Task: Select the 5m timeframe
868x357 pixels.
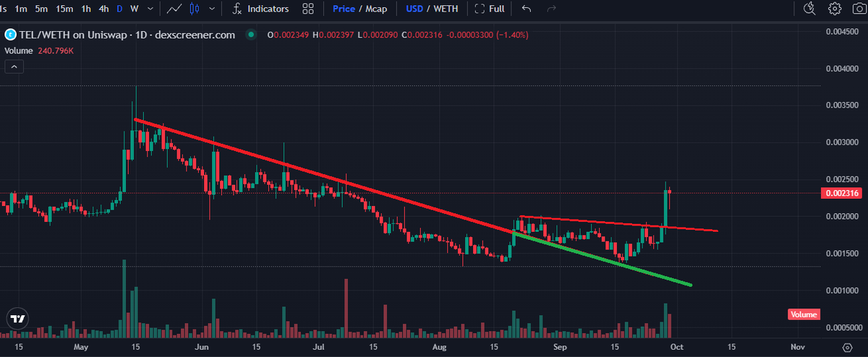Action: [x=41, y=9]
